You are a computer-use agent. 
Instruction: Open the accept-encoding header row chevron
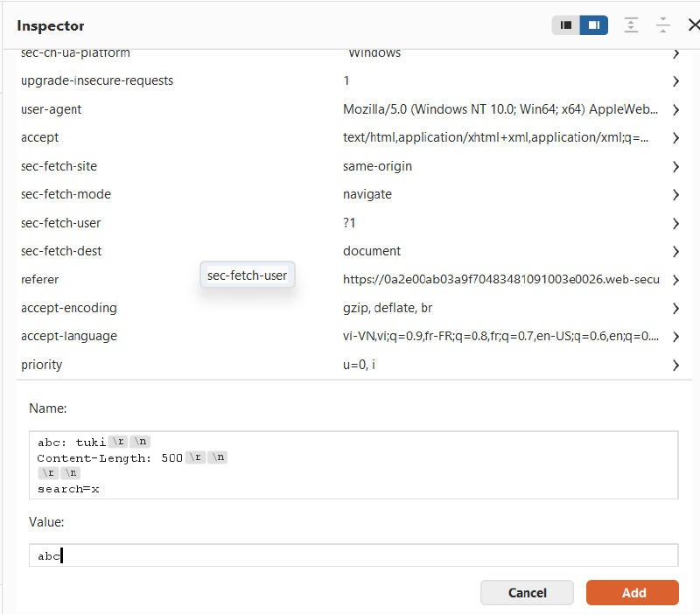coord(675,309)
